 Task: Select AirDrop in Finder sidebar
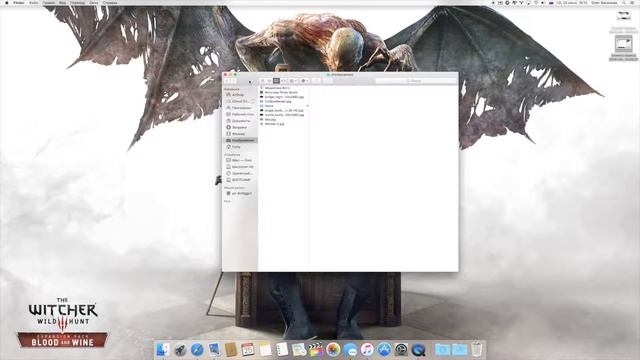click(x=239, y=95)
